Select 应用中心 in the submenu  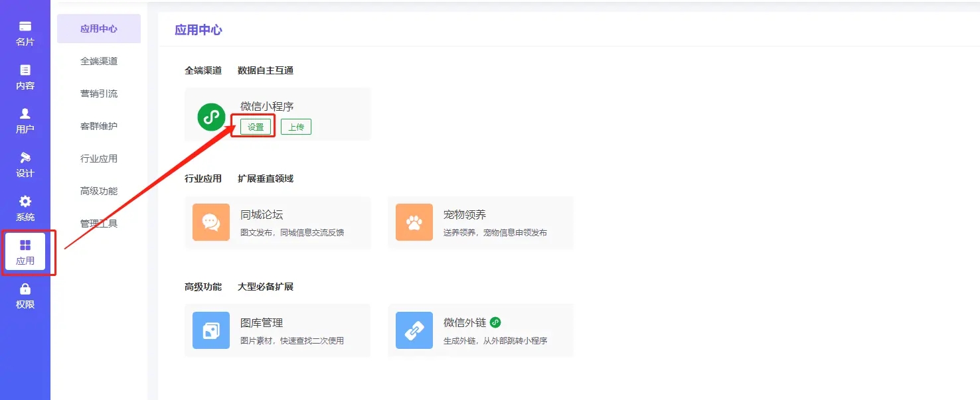[x=99, y=29]
